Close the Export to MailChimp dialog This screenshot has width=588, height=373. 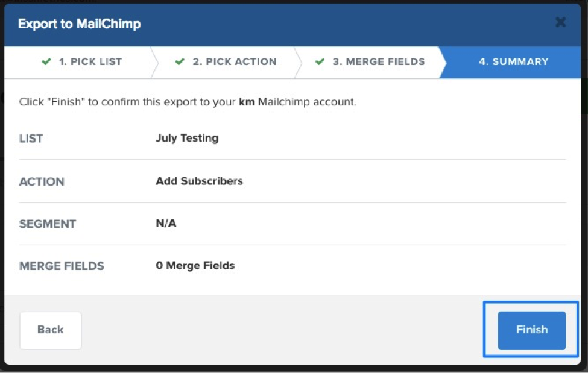tap(560, 23)
